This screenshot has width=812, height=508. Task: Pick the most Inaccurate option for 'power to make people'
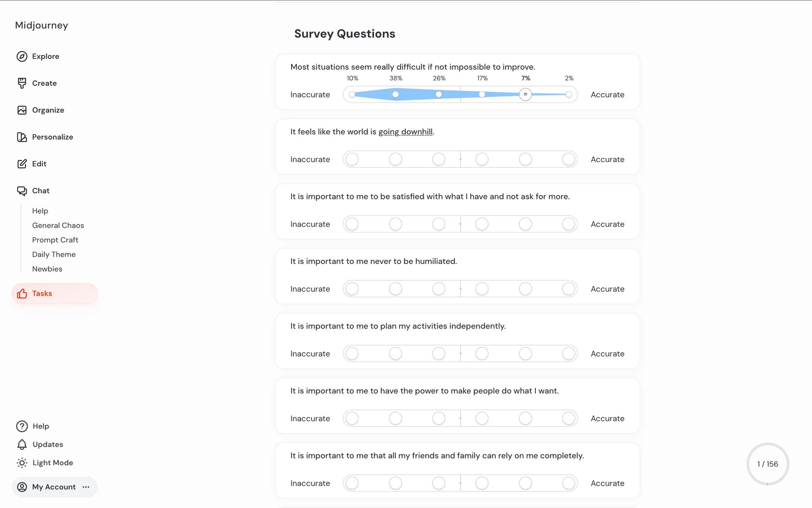click(352, 419)
